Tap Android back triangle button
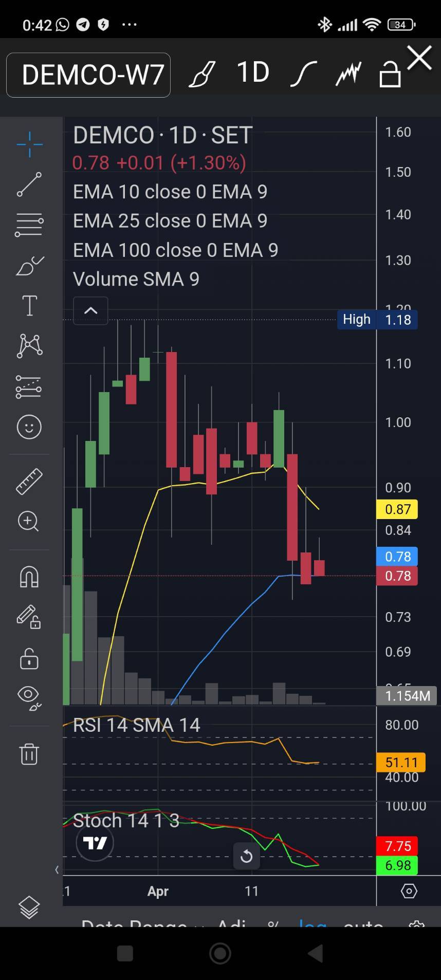This screenshot has height=980, width=441. (315, 953)
